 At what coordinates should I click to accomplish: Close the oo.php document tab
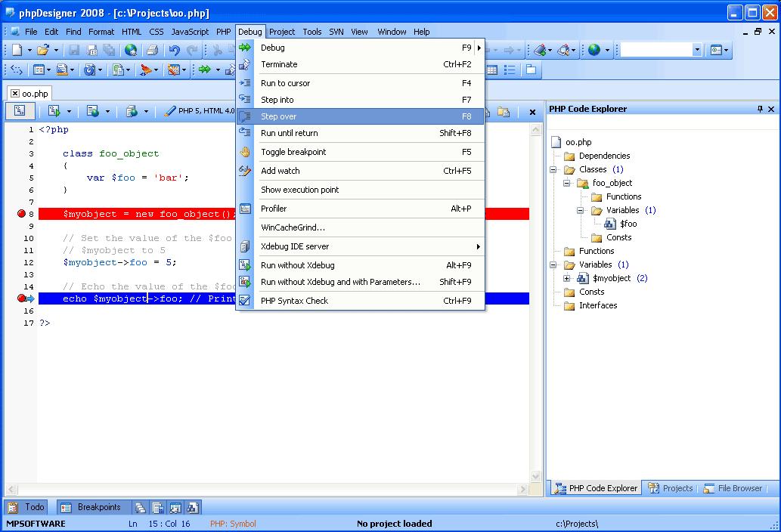point(15,94)
